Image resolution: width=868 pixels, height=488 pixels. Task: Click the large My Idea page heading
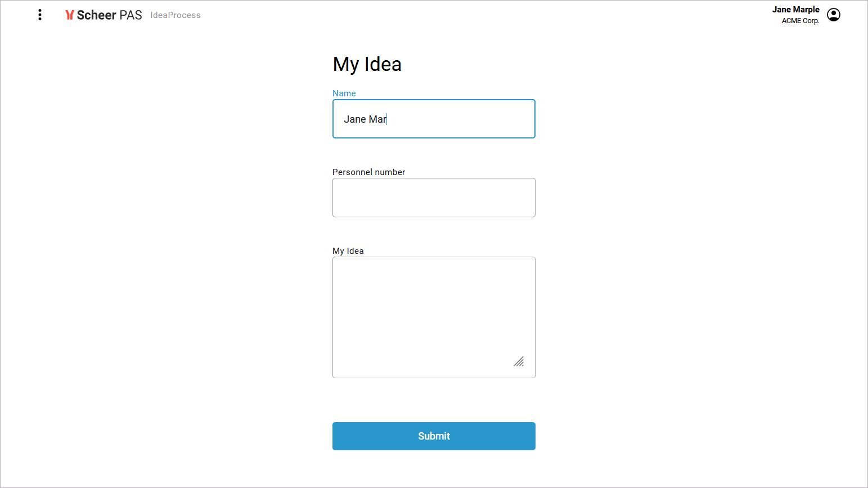367,64
